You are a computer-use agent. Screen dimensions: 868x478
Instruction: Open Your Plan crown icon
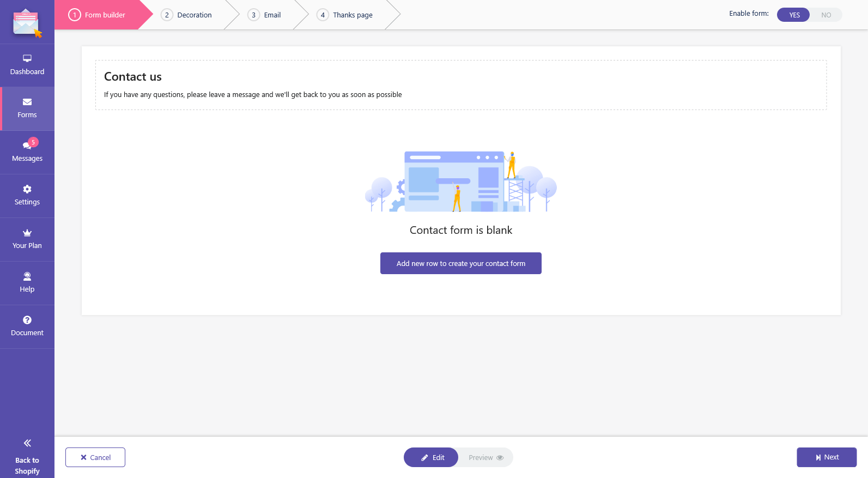27,233
